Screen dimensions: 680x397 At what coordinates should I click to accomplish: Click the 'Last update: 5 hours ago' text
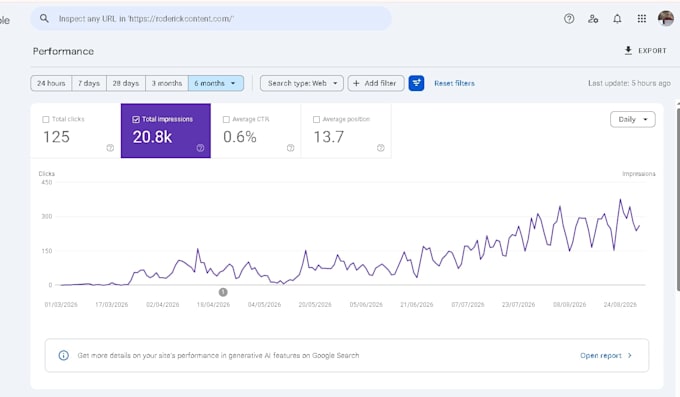click(629, 83)
